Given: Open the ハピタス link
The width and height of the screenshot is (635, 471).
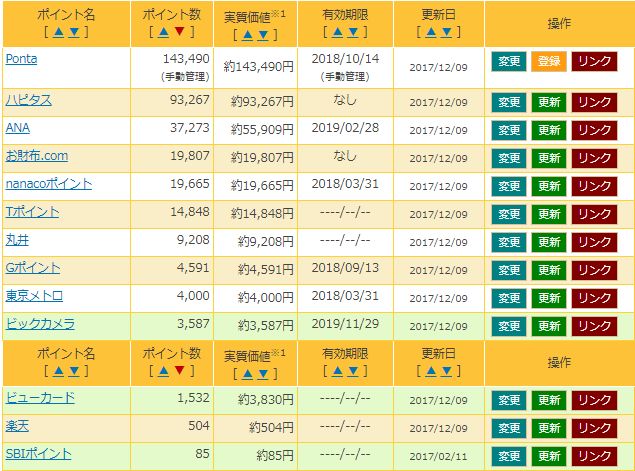Looking at the screenshot, I should [29, 100].
